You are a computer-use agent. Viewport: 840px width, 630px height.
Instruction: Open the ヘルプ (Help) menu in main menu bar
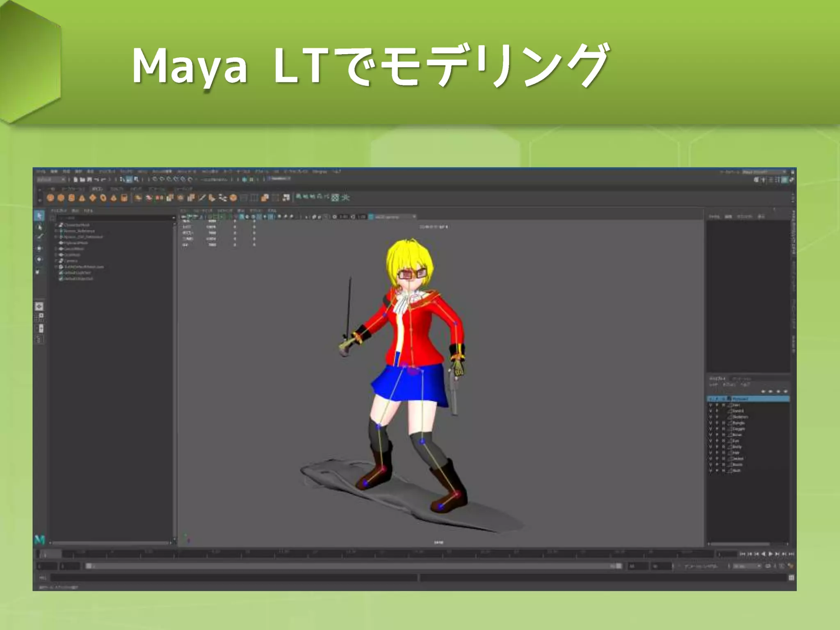tap(337, 171)
